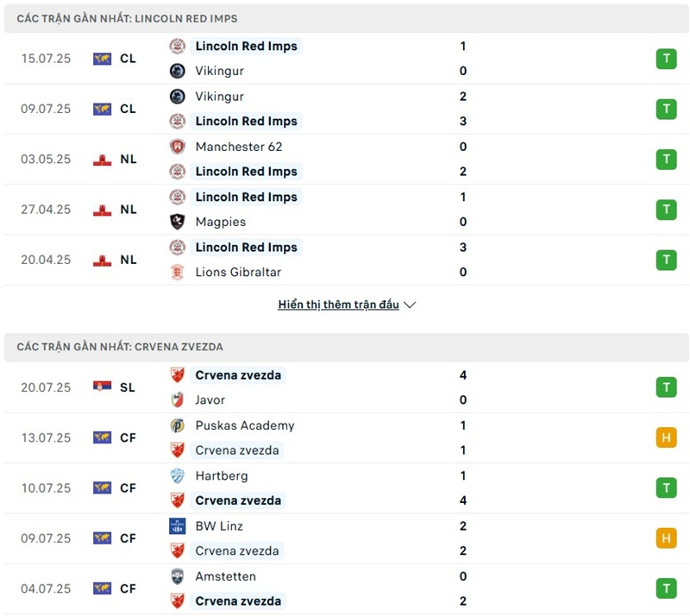Click the green T badge for Javor match
Image resolution: width=690 pixels, height=616 pixels.
(x=666, y=387)
